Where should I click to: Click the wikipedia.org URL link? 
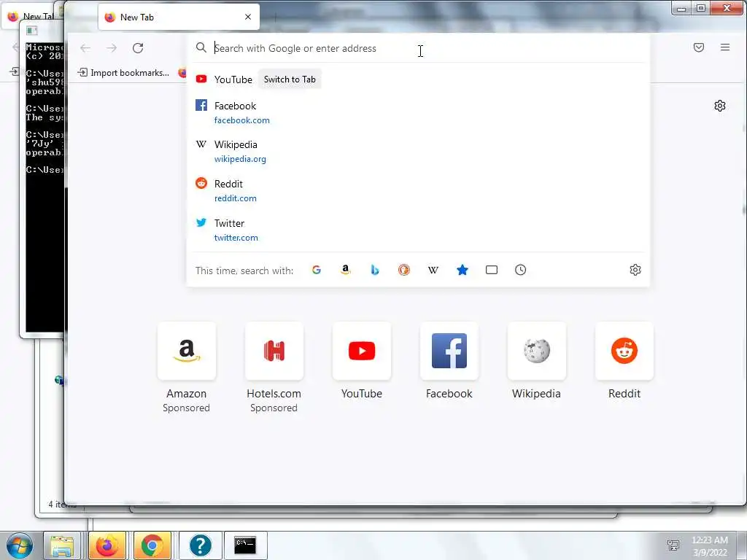coord(240,159)
